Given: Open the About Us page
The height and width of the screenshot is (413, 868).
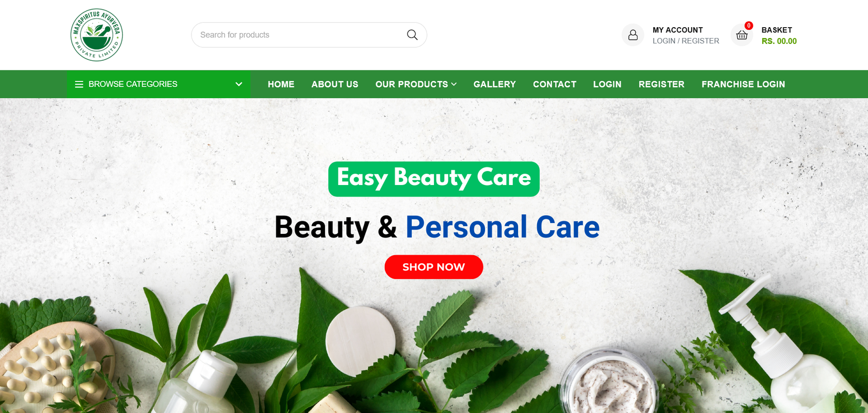Looking at the screenshot, I should pos(335,84).
